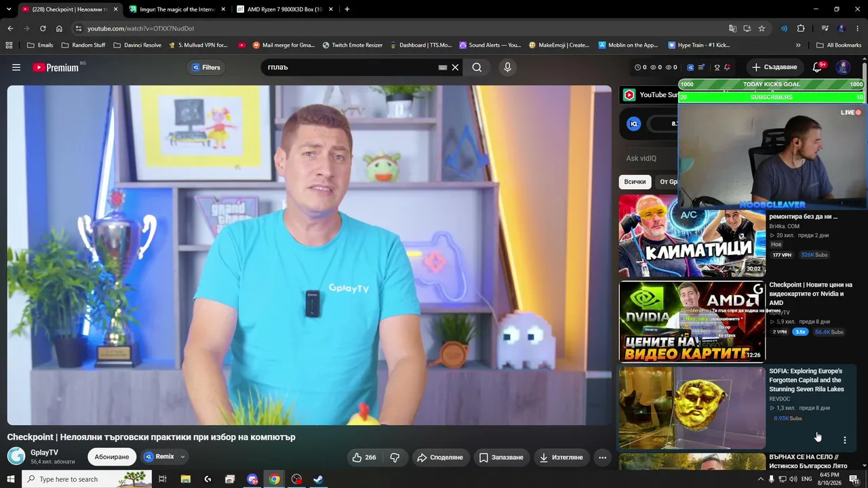Open the Chrome apps grid shortcut
Image resolution: width=868 pixels, height=488 pixels.
point(9,45)
